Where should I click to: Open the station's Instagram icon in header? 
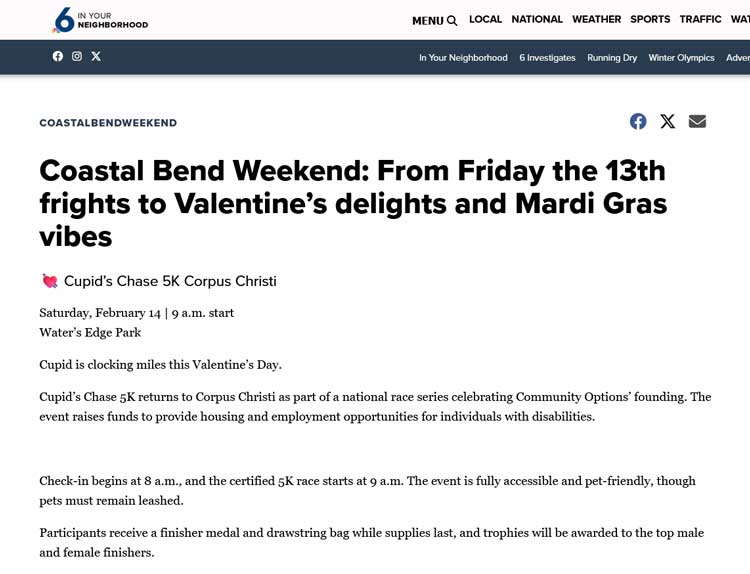pos(77,57)
